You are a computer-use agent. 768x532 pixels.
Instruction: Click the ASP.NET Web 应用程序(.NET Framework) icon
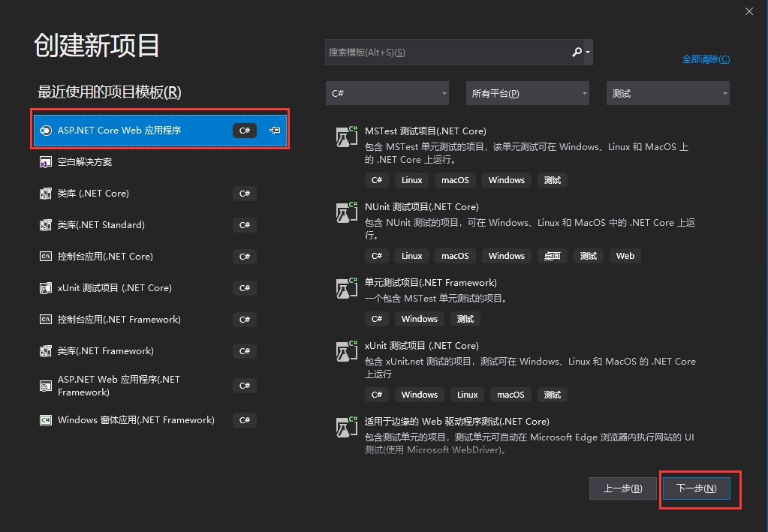[46, 386]
